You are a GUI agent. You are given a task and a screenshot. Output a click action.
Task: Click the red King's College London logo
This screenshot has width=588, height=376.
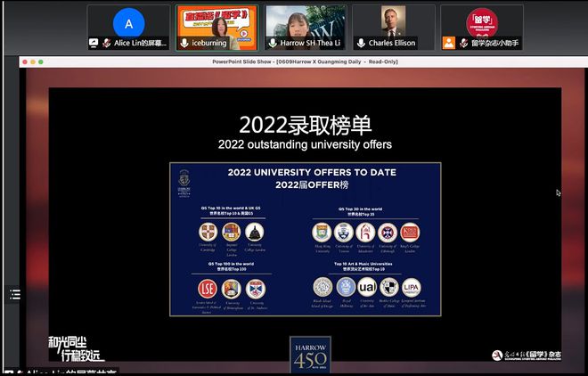pos(410,233)
